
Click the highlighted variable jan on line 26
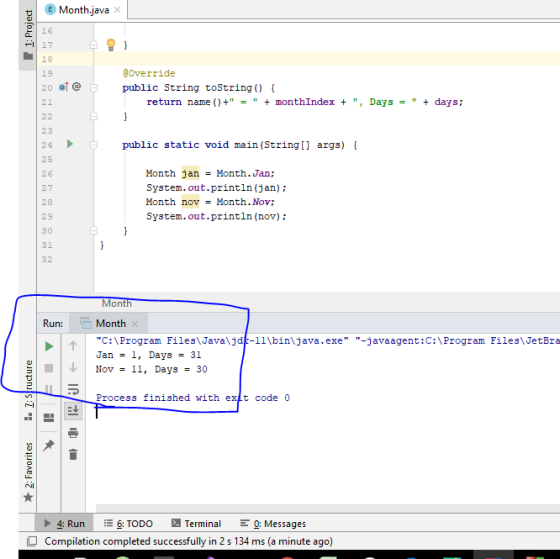[x=190, y=173]
